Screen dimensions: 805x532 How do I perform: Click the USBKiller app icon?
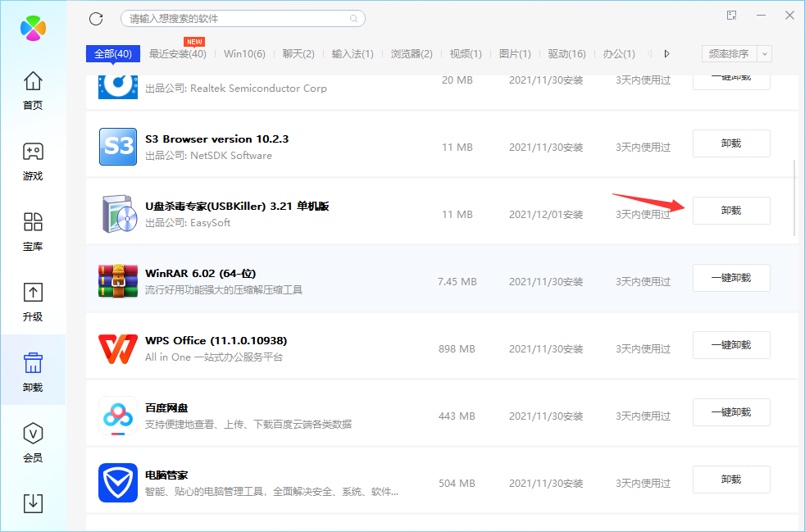click(x=119, y=214)
